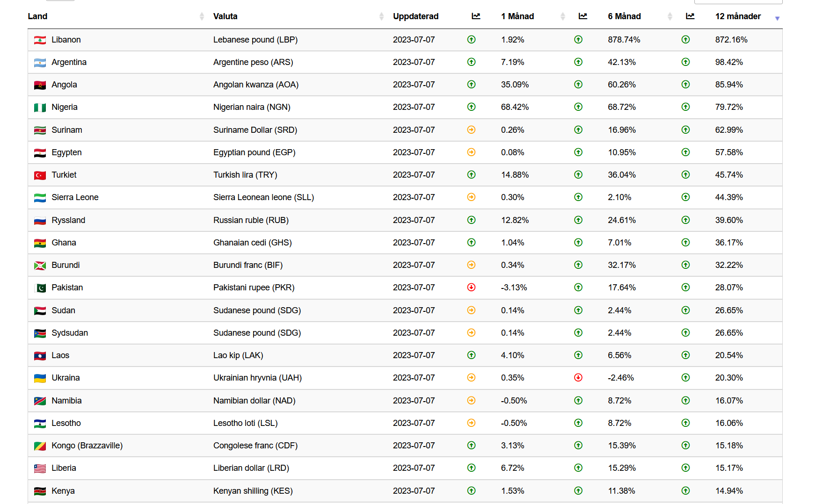This screenshot has height=504, width=816.
Task: Click the 12 månader descending sort arrow
Action: coord(777,18)
